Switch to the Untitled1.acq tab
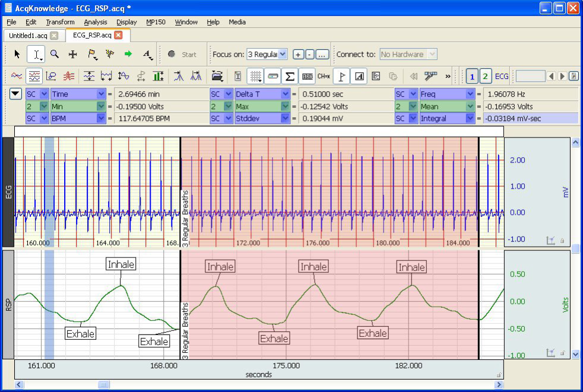 point(28,35)
